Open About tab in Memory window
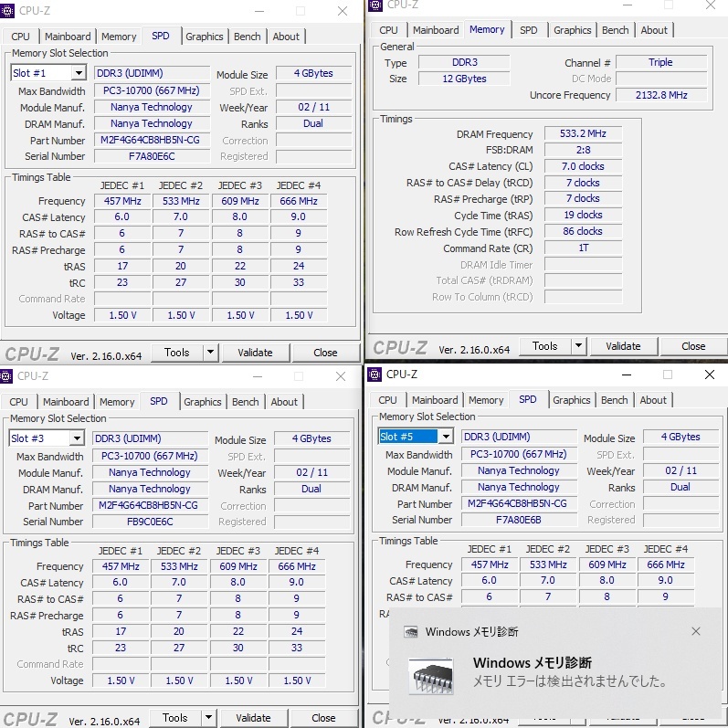This screenshot has height=728, width=728. [654, 30]
